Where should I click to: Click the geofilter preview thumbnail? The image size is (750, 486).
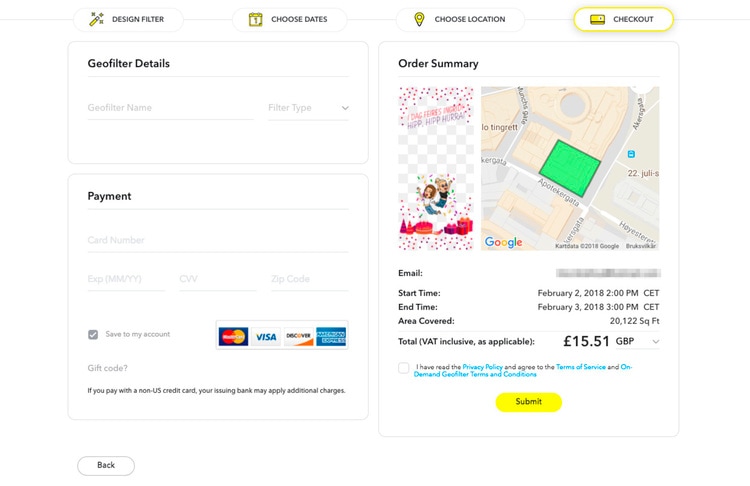click(x=436, y=168)
